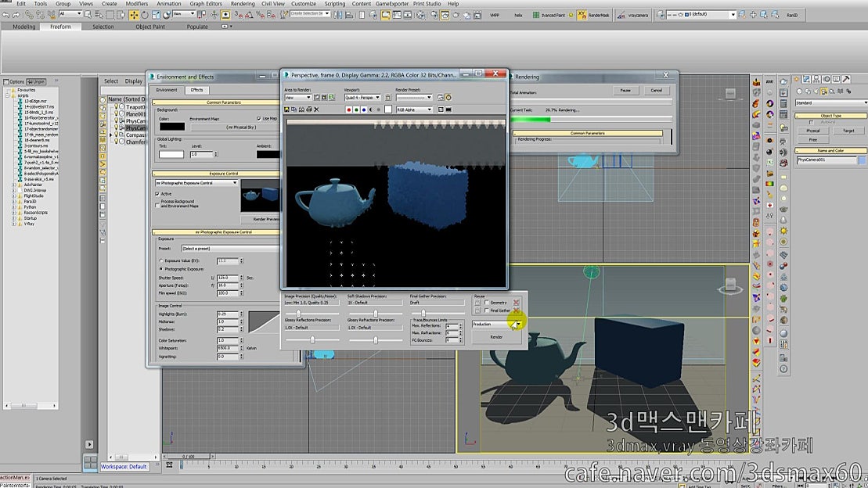The height and width of the screenshot is (488, 868).
Task: Clone the rendered frame with the copy icon
Action: [294, 109]
